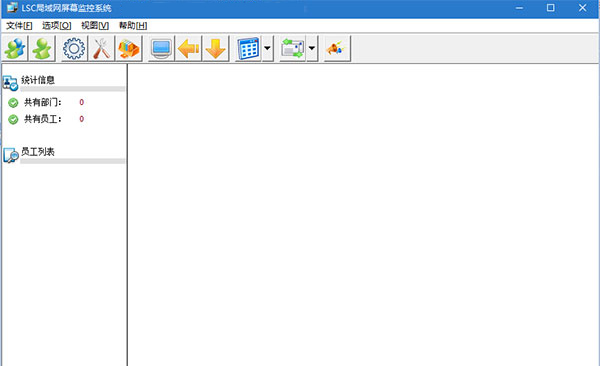Click the colorful books stack icon
This screenshot has width=600, height=366.
pos(129,49)
